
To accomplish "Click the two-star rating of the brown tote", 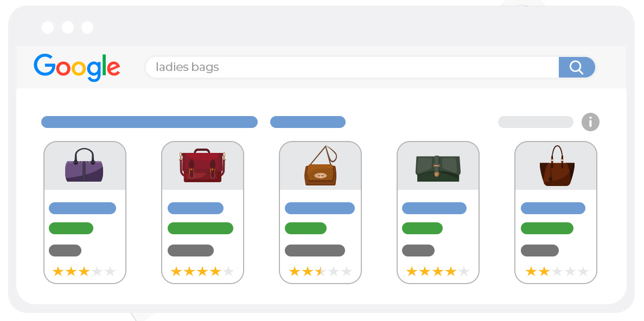I will tap(557, 271).
